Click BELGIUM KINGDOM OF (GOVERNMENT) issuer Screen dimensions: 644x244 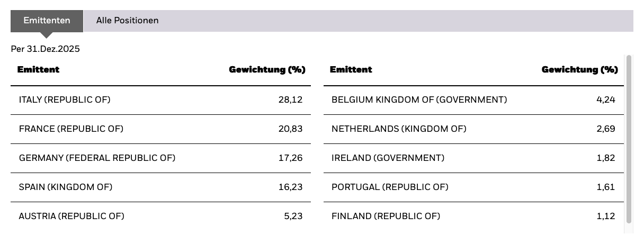click(x=419, y=100)
